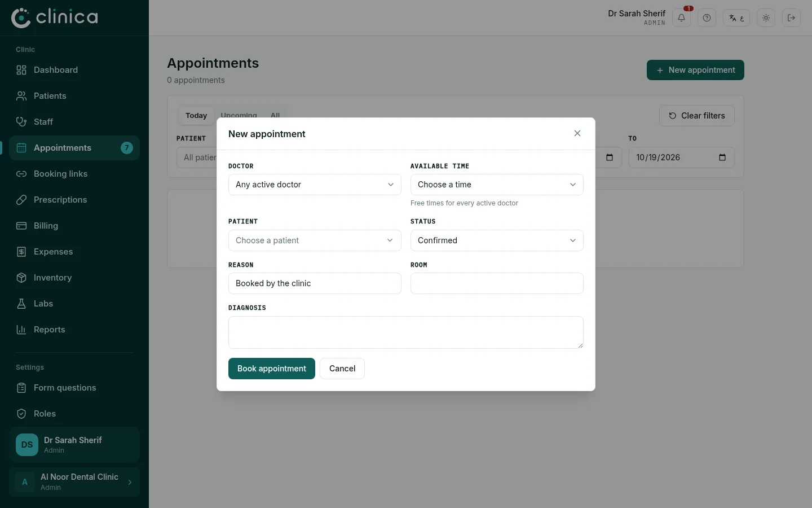Open the Doctor dropdown
The width and height of the screenshot is (812, 508).
[x=315, y=185]
